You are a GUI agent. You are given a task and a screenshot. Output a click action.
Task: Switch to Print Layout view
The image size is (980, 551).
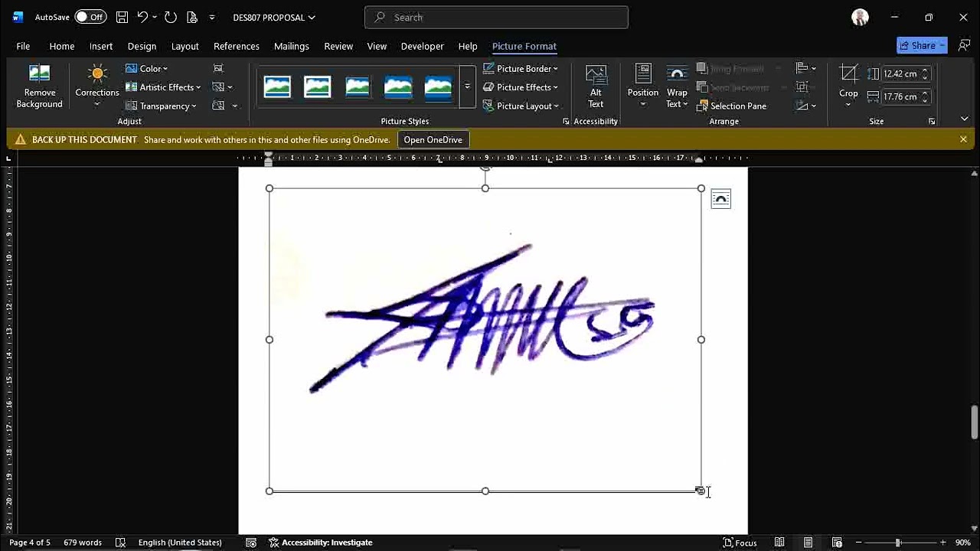[x=808, y=543]
